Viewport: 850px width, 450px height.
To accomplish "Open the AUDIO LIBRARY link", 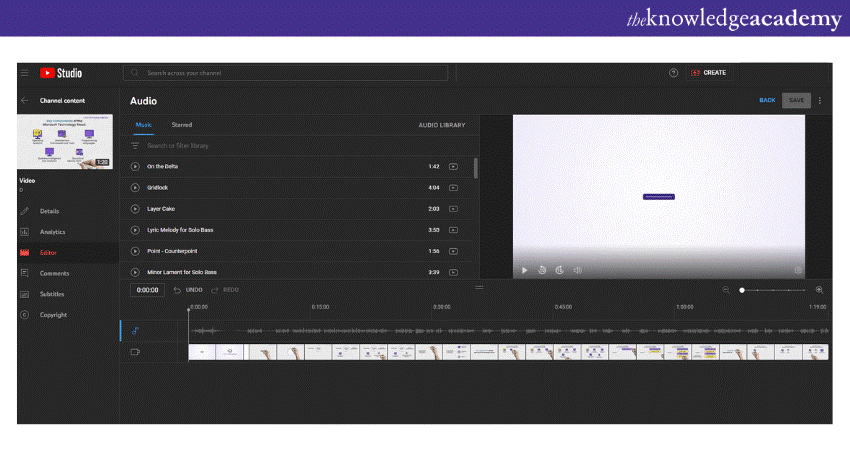I will pyautogui.click(x=441, y=125).
